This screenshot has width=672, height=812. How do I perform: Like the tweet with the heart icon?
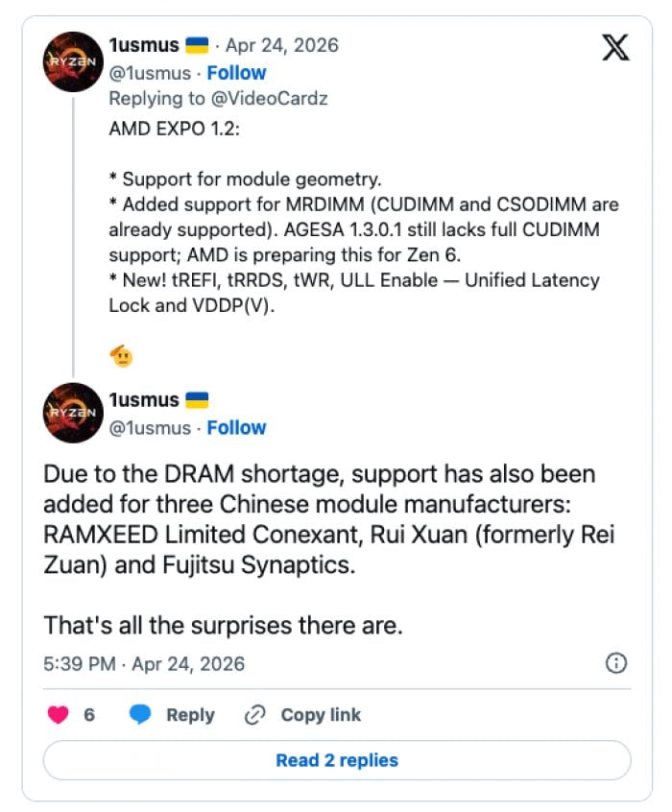click(x=60, y=714)
